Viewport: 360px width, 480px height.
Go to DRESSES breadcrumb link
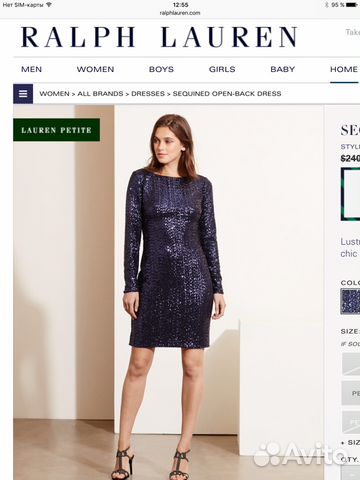click(148, 94)
